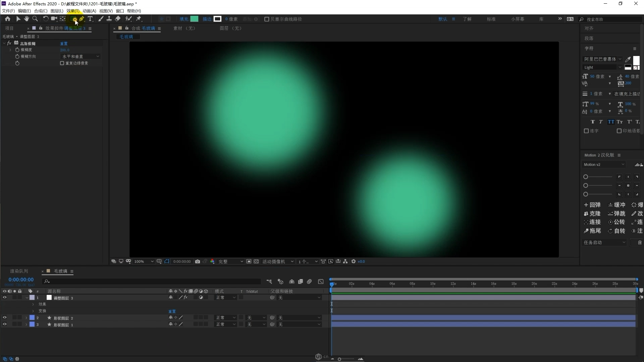Click the Puppet Pin tool icon
The width and height of the screenshot is (644, 362).
click(139, 18)
